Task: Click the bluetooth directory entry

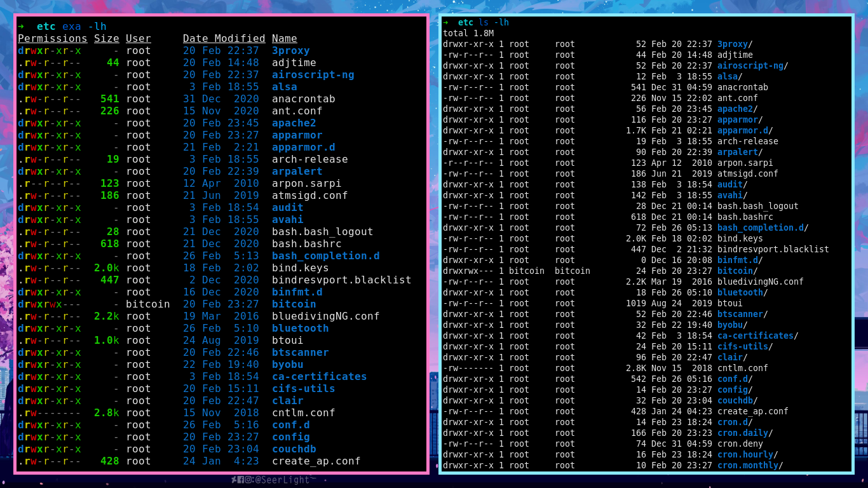Action: [x=299, y=328]
